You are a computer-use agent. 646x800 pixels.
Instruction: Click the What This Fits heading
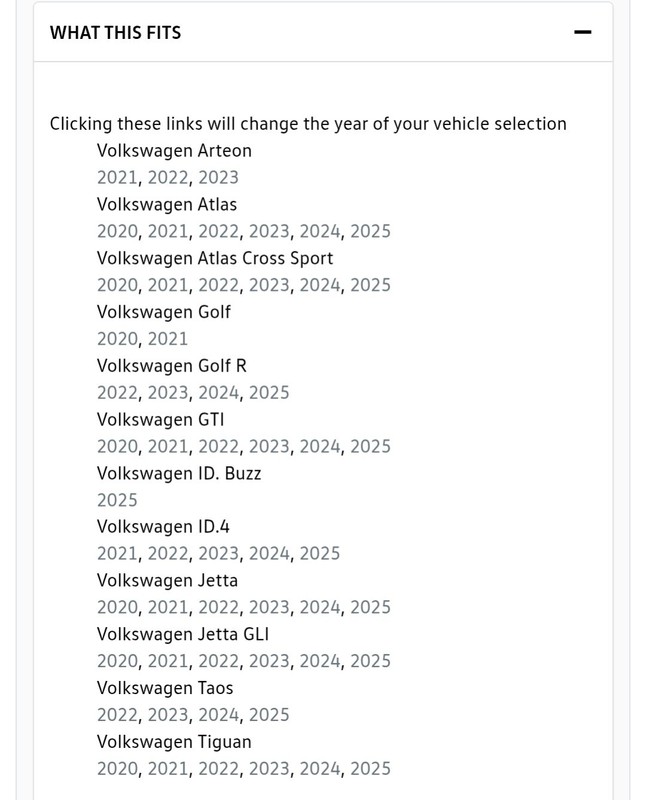pos(115,33)
